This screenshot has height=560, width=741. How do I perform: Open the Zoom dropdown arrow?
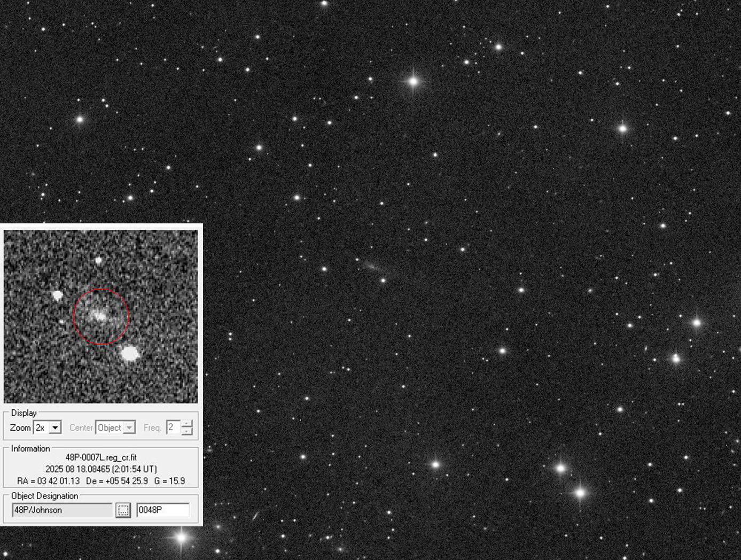point(55,427)
